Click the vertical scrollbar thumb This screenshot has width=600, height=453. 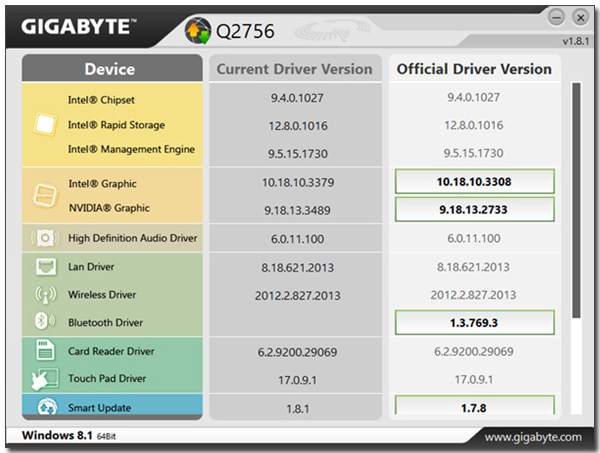pos(576,200)
